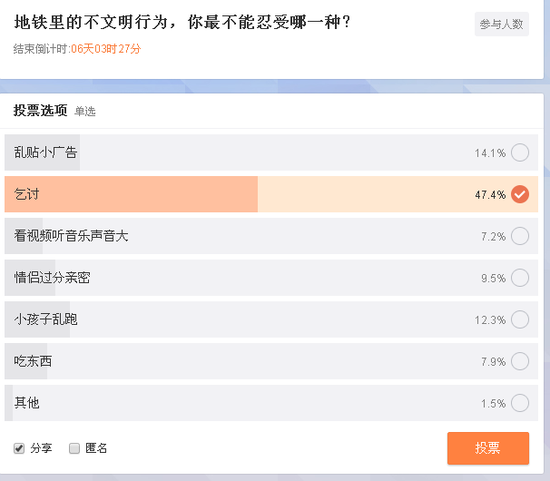
Task: Enable the 匿名 checkbox
Action: 74,448
